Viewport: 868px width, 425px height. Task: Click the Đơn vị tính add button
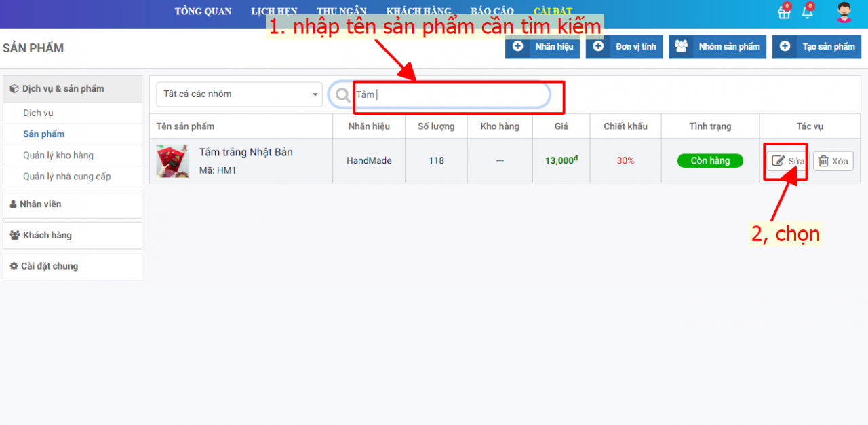pos(624,47)
